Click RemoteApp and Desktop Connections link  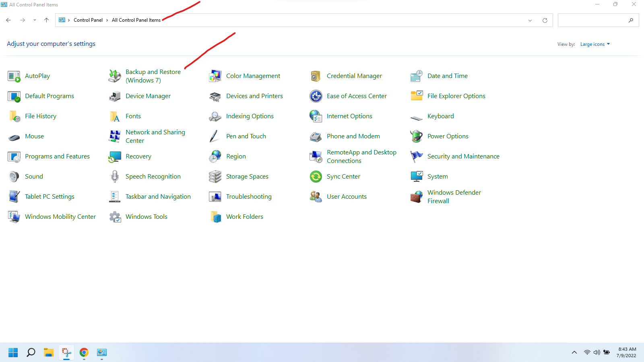361,156
